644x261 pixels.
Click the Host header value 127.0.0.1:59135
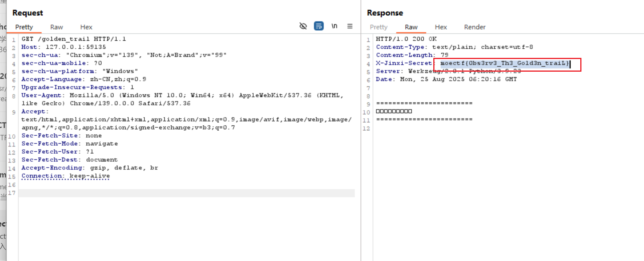coord(76,47)
